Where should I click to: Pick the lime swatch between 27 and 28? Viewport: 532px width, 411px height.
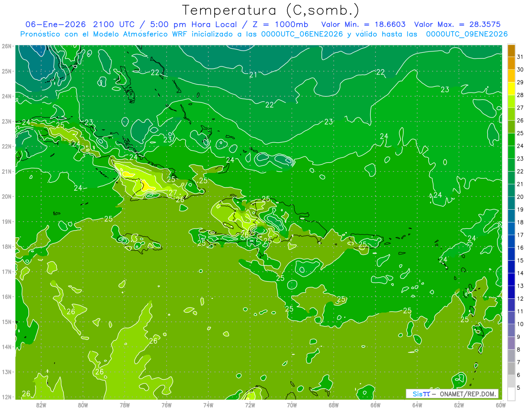point(511,101)
